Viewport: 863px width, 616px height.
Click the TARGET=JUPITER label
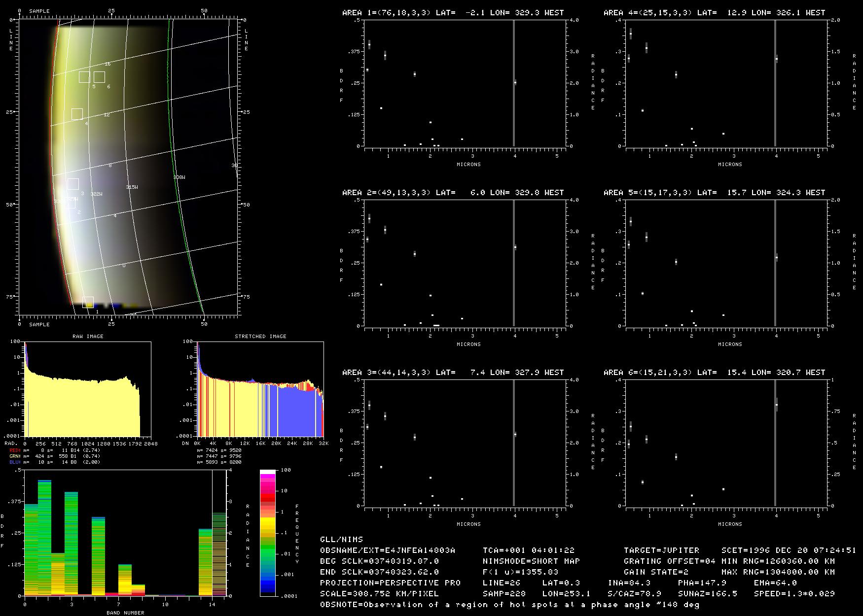coord(661,550)
